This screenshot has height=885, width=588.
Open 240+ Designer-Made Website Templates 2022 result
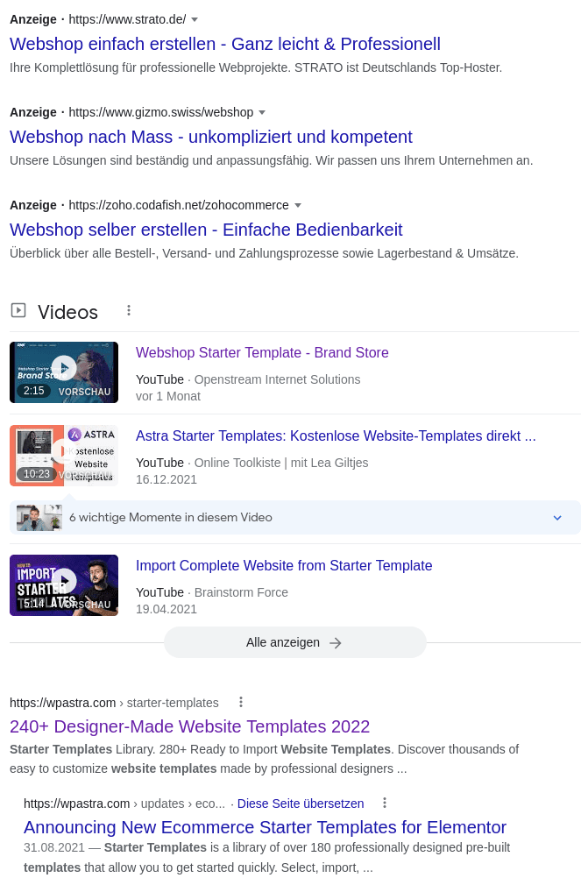[x=190, y=726]
